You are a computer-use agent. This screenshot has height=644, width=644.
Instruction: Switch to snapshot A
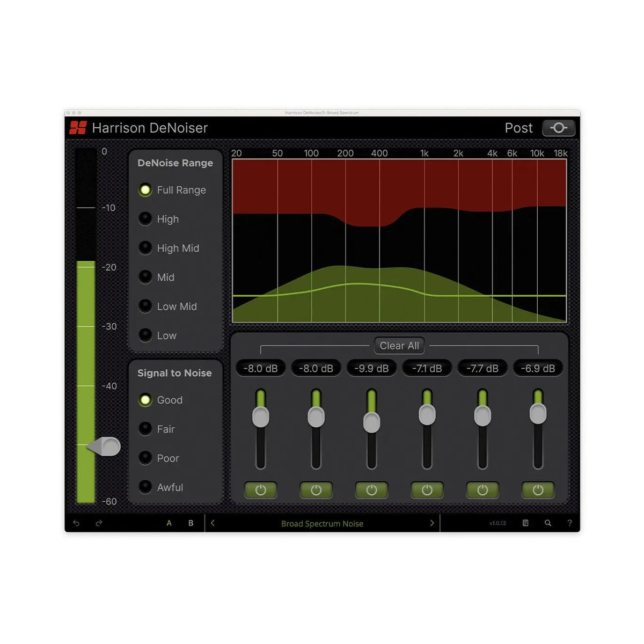point(169,523)
